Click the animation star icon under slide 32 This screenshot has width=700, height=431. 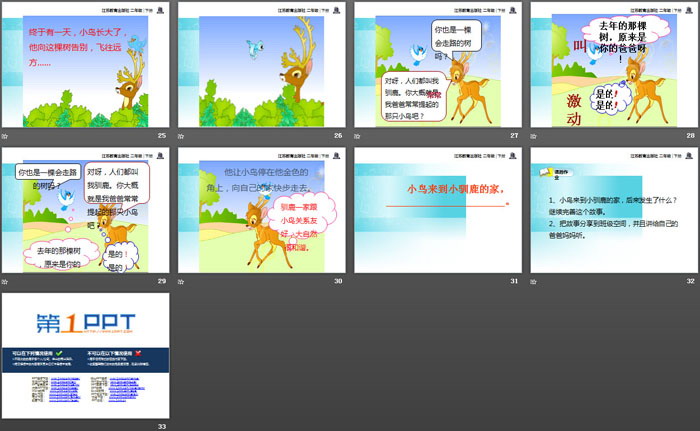pyautogui.click(x=533, y=281)
